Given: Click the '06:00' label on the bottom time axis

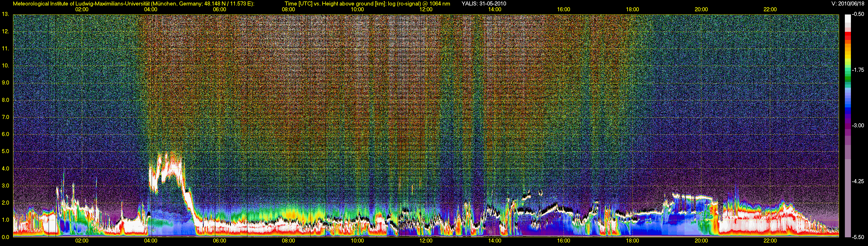Looking at the screenshot, I should click(x=219, y=241).
